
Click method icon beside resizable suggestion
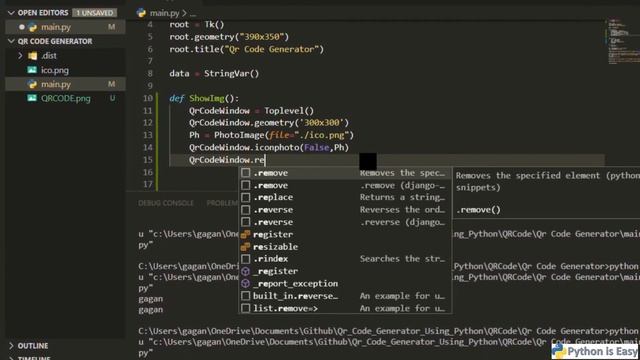245,247
